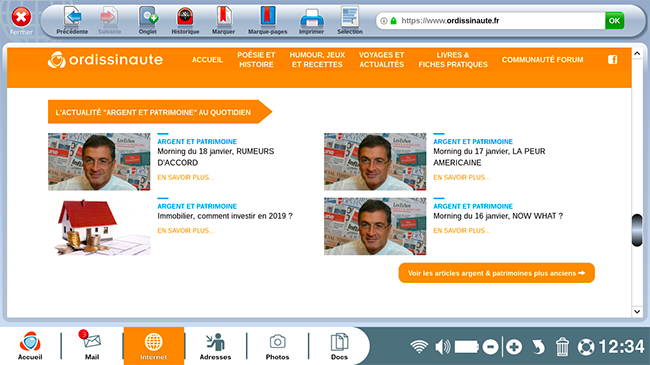The height and width of the screenshot is (365, 650).
Task: Click the green padlock security icon
Action: (394, 21)
